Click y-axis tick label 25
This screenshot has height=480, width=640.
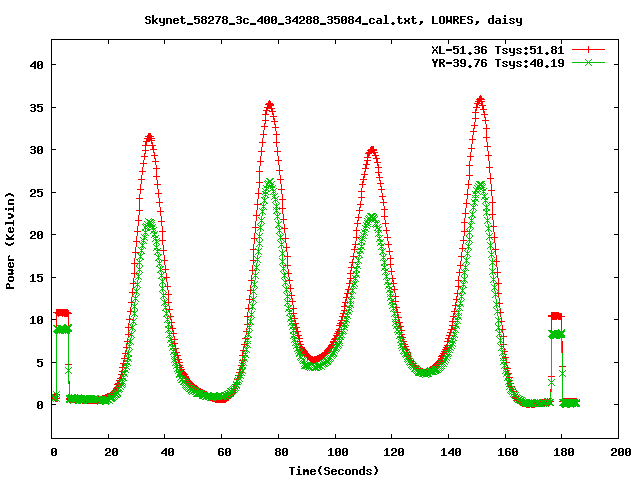point(36,193)
